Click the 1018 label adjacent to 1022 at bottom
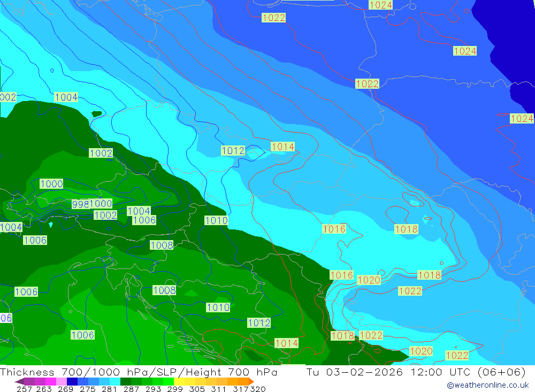The height and width of the screenshot is (392, 535). 343,336
